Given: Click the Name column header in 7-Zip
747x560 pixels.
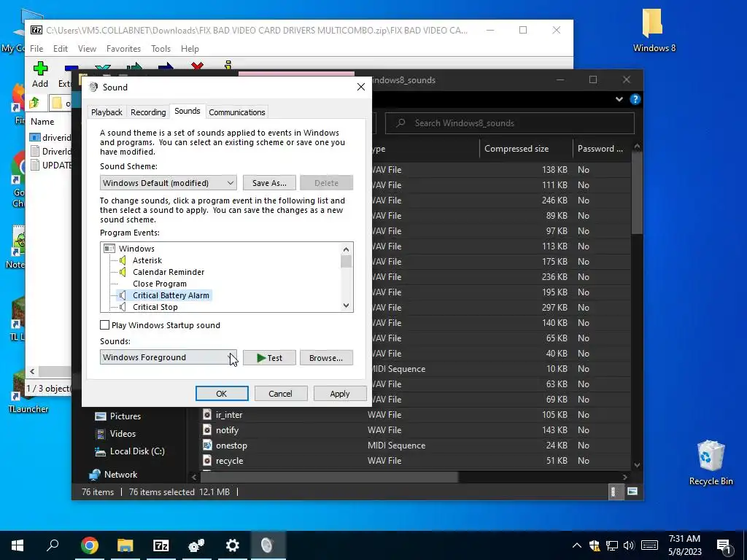Looking at the screenshot, I should pos(42,122).
